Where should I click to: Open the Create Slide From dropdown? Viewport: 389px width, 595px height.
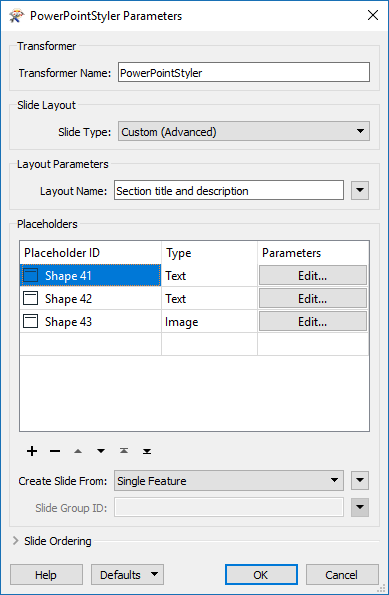pyautogui.click(x=229, y=481)
